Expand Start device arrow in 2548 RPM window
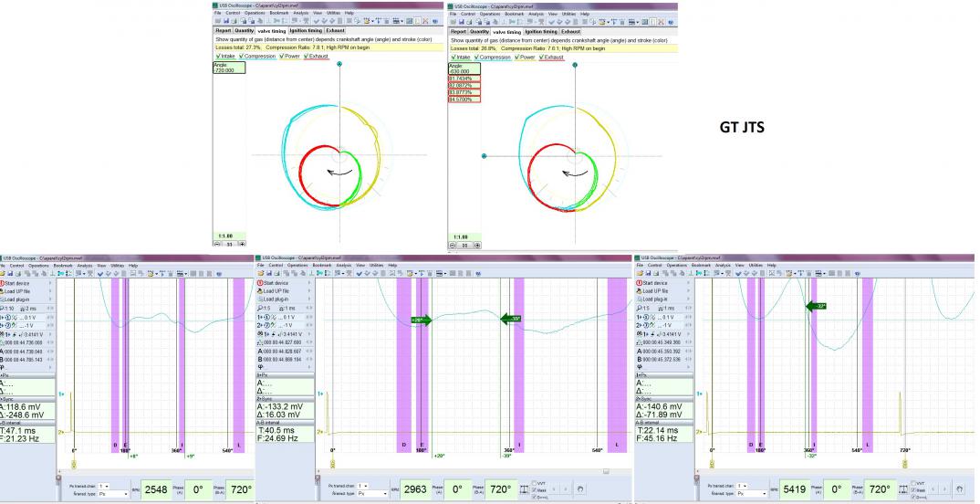 [51, 283]
